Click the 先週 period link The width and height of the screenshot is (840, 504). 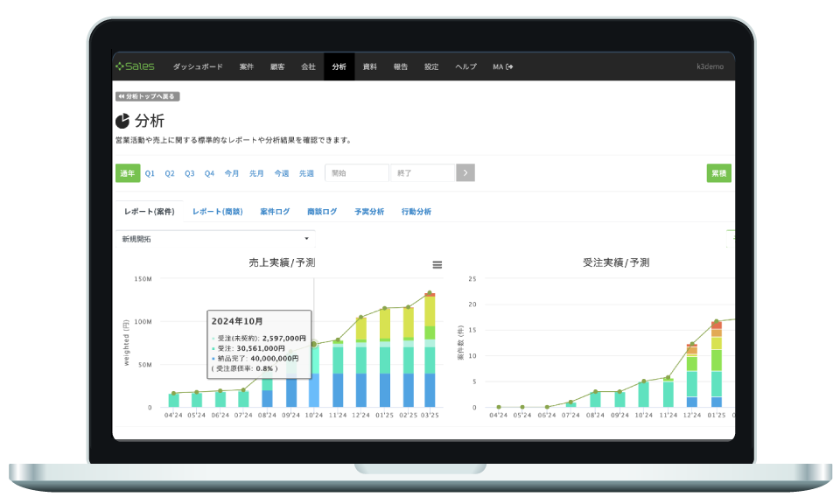pos(306,173)
